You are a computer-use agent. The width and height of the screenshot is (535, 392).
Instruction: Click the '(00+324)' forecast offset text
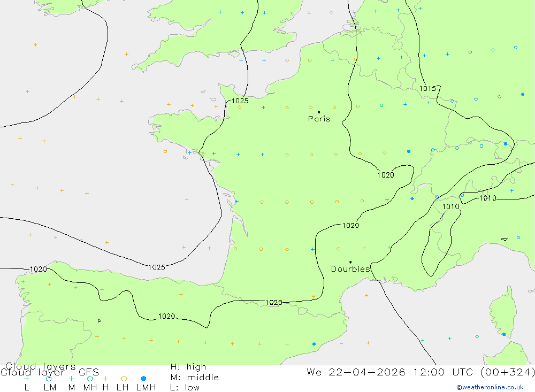point(508,372)
